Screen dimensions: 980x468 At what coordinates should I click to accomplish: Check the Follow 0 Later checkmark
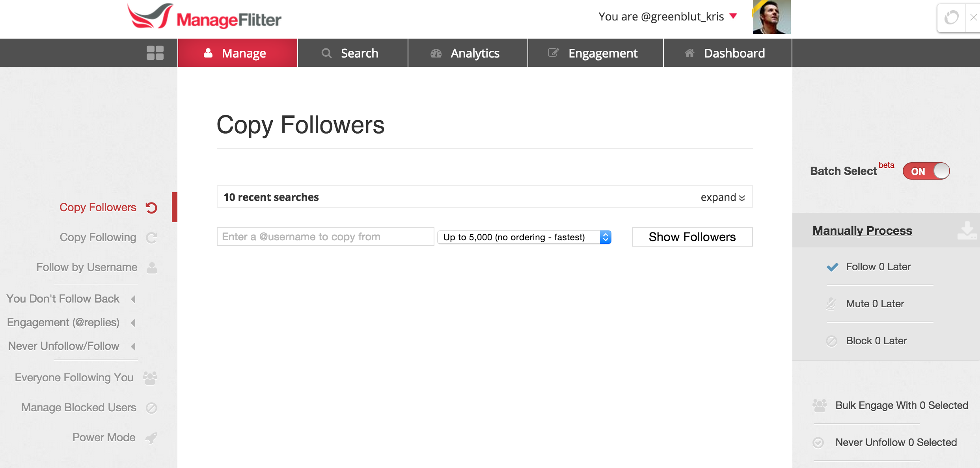coord(832,267)
